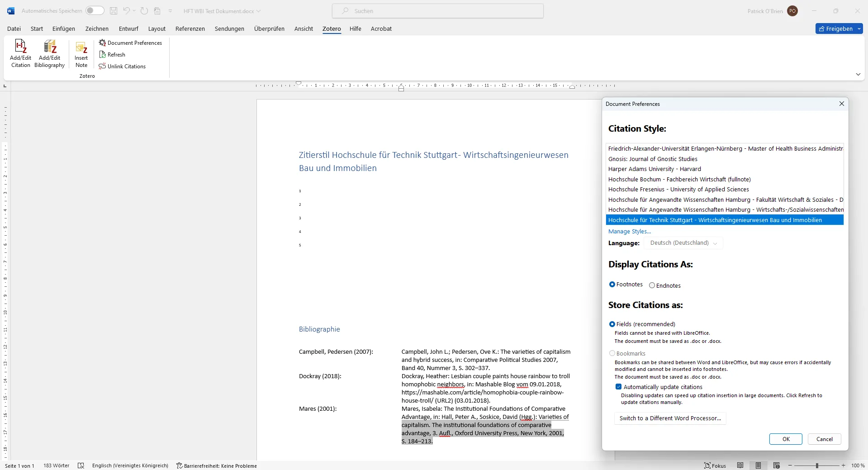The height and width of the screenshot is (470, 868).
Task: Switch to the Layout tab
Action: (x=157, y=28)
